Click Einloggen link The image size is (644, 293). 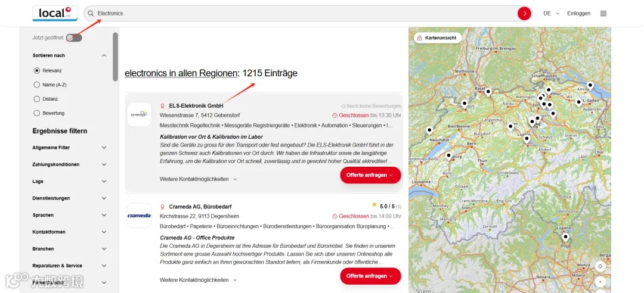pos(578,14)
